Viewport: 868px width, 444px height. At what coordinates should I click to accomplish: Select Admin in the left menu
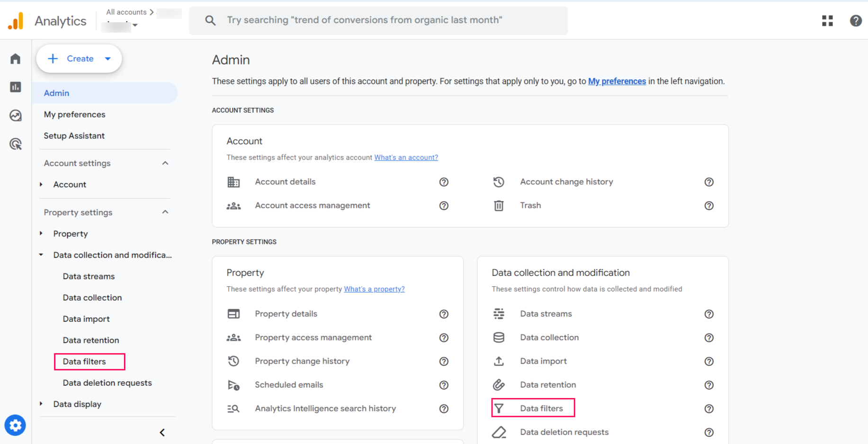pos(105,93)
